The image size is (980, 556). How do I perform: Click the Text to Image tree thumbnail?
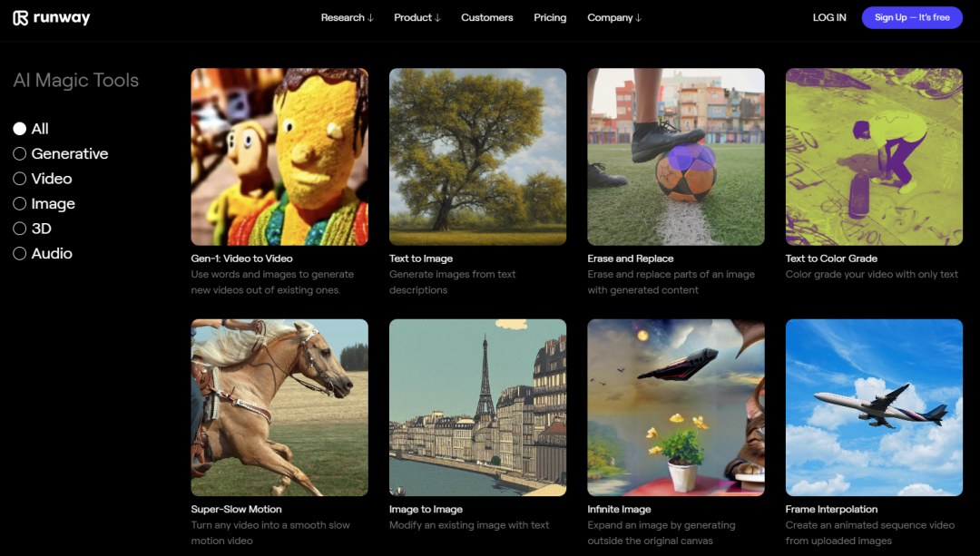click(x=477, y=157)
